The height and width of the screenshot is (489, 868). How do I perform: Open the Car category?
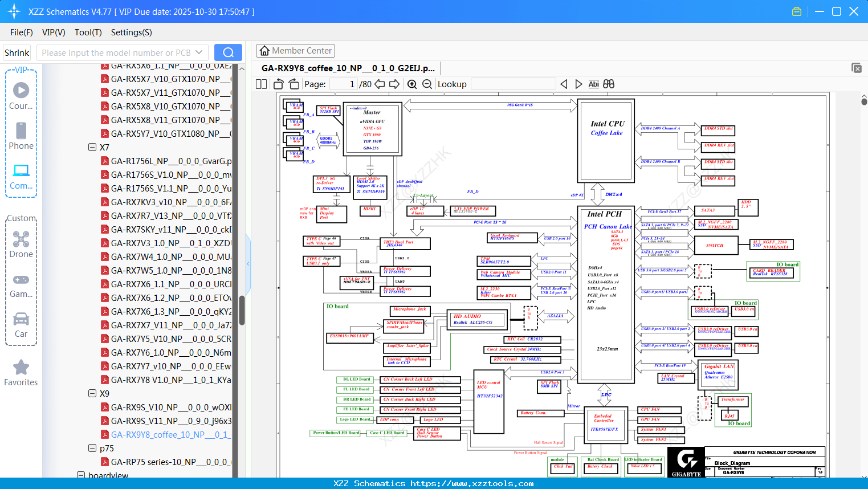21,325
